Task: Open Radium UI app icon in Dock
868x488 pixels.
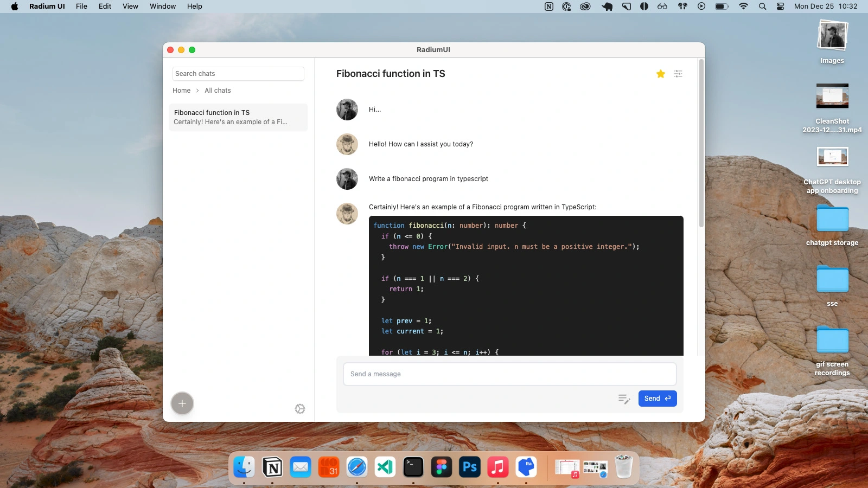Action: click(x=526, y=467)
